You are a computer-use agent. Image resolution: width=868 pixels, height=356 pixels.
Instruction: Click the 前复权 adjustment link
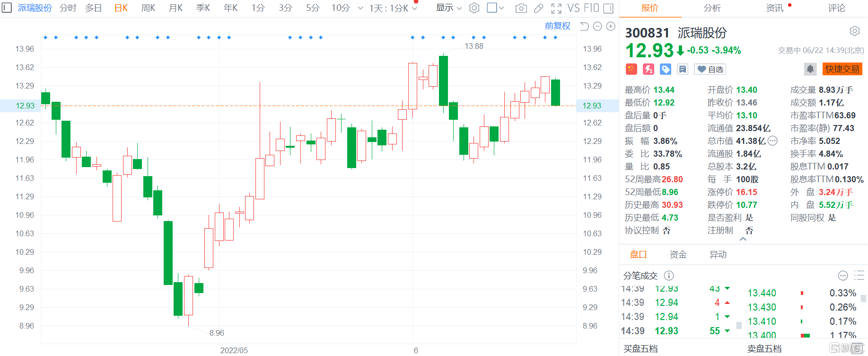(x=557, y=26)
